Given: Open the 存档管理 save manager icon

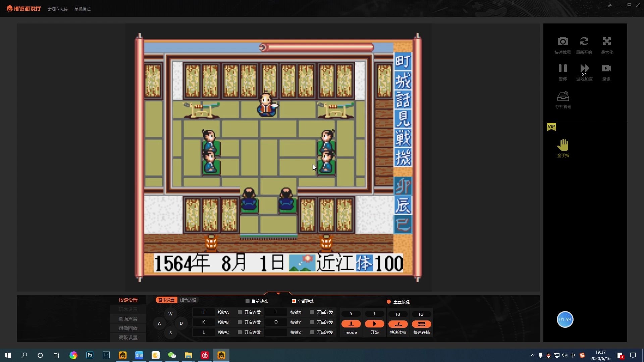Looking at the screenshot, I should click(x=563, y=97).
